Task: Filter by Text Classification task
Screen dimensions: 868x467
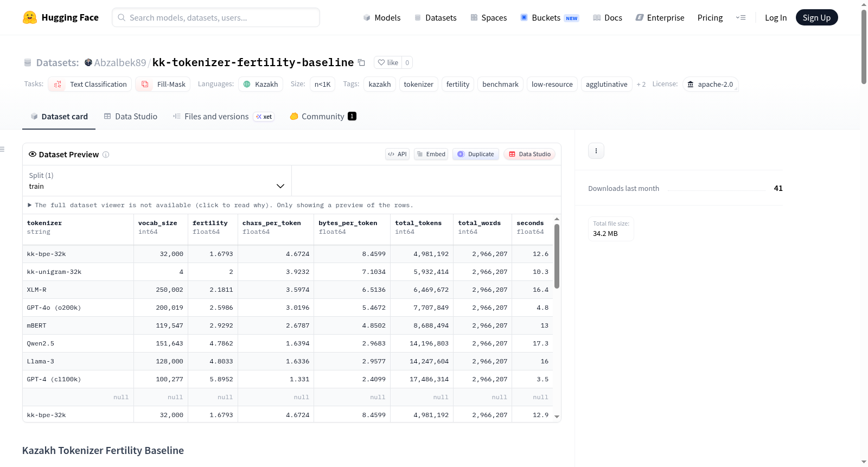Action: click(x=90, y=84)
